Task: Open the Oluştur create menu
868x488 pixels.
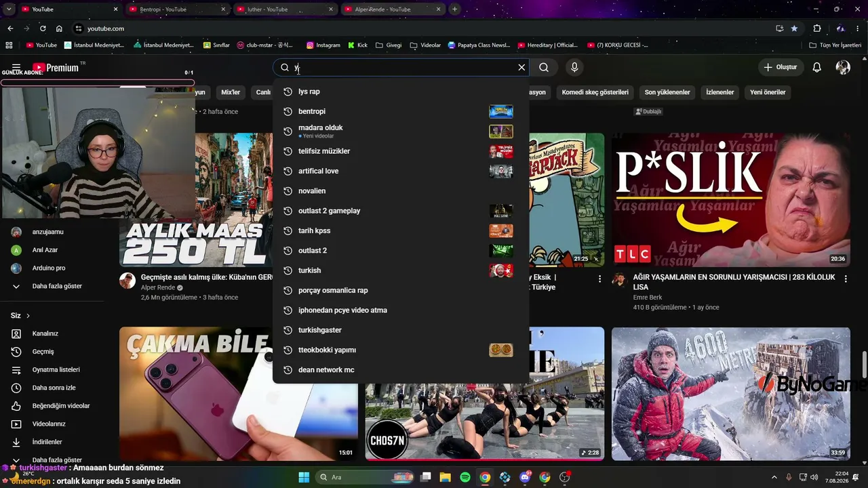Action: point(780,68)
